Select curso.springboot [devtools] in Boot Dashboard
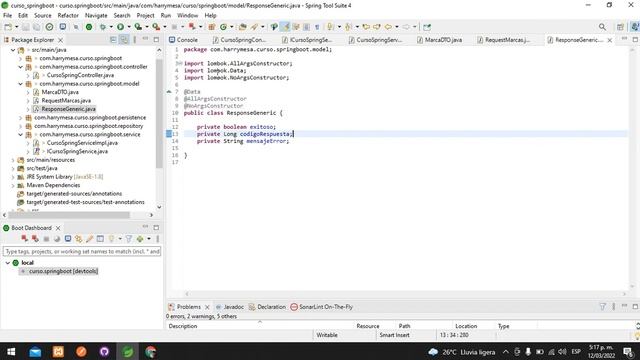640x360 pixels. pos(63,271)
